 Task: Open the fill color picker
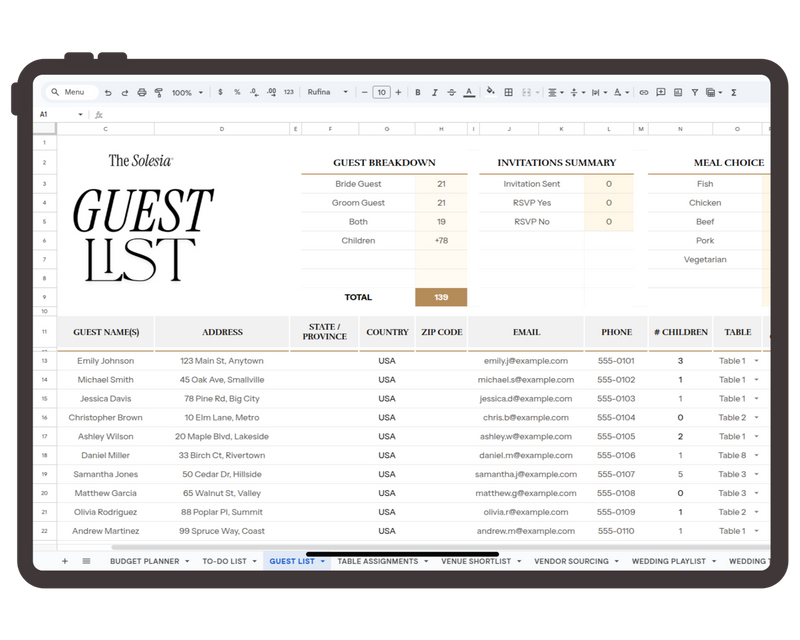click(490, 92)
